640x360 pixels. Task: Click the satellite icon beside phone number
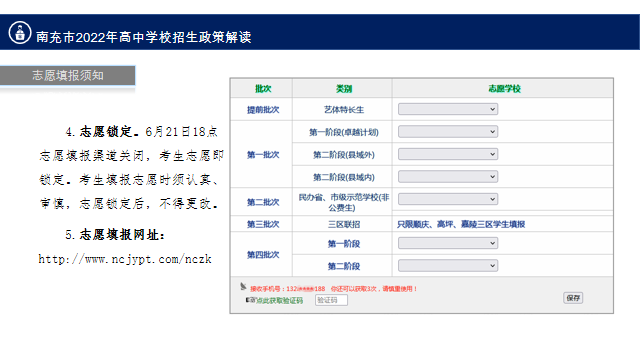(x=243, y=287)
